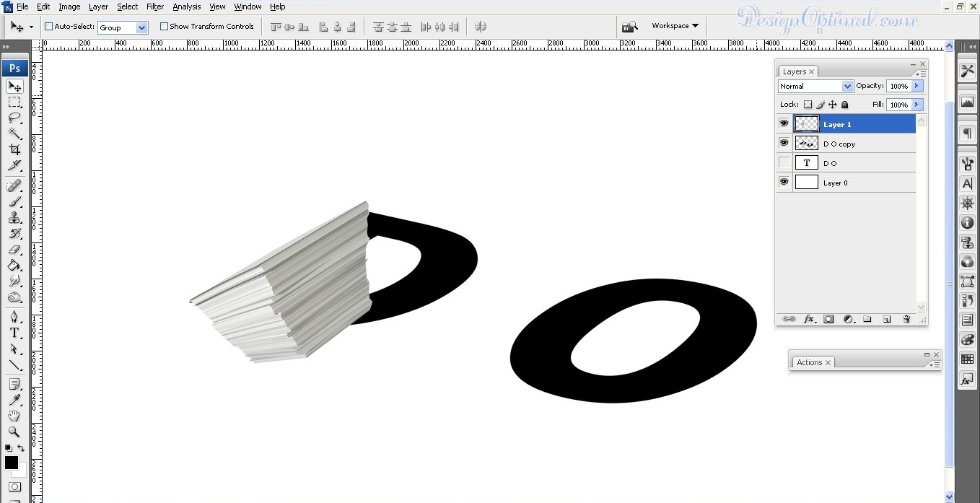Select the Move tool in the toolbox
The image size is (980, 503).
pos(14,87)
